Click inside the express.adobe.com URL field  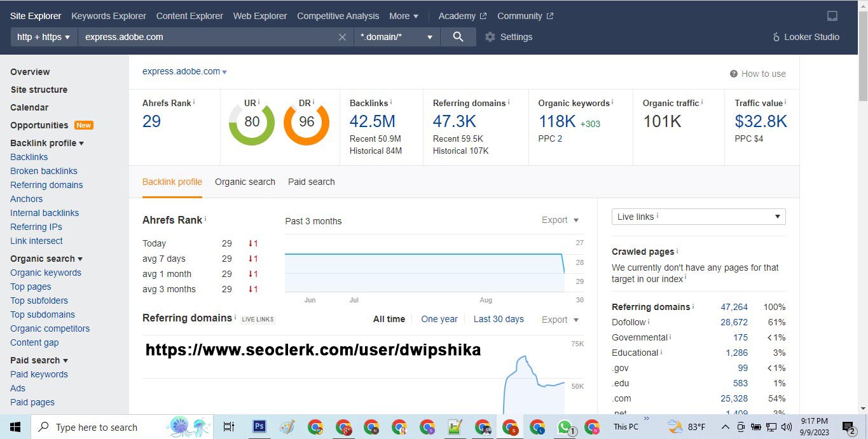point(203,37)
